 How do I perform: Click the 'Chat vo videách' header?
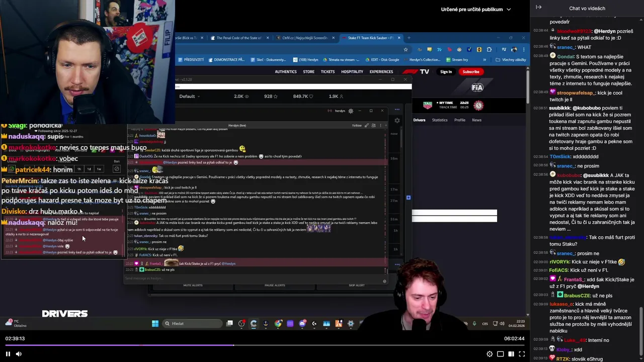tap(587, 8)
